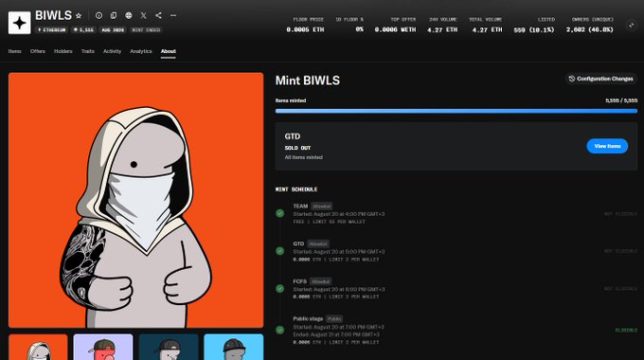
Task: Click the share icon
Action: tap(158, 15)
